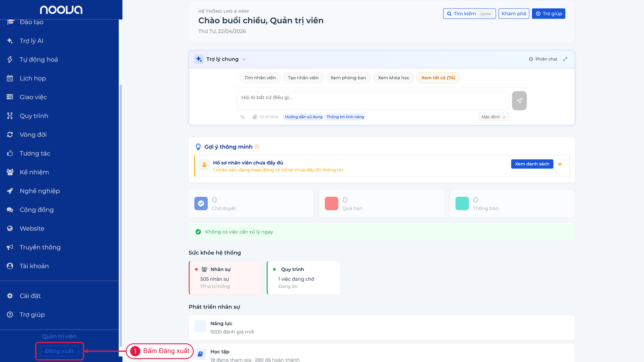
Task: Click the Cài đặt gear icon
Action: 10,296
